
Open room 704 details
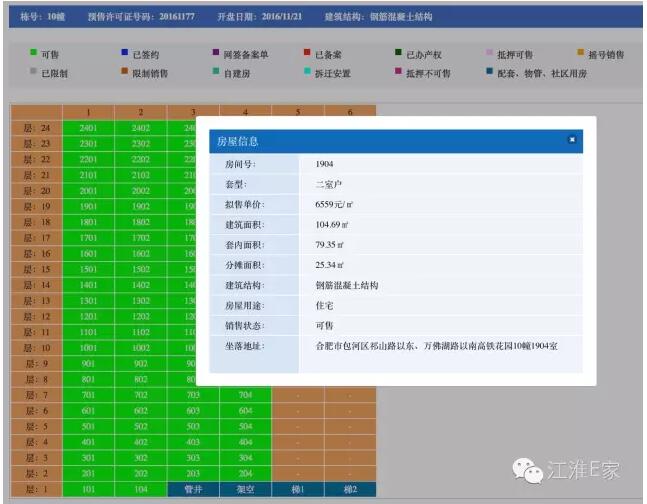pyautogui.click(x=244, y=394)
